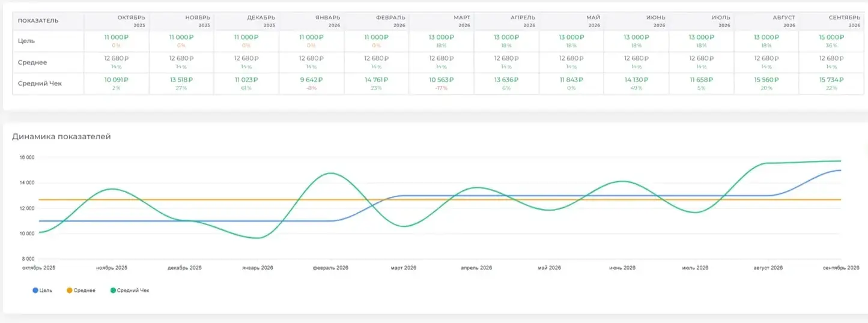The height and width of the screenshot is (323, 868).
Task: Click the 10 000 y-axis label
Action: point(27,234)
